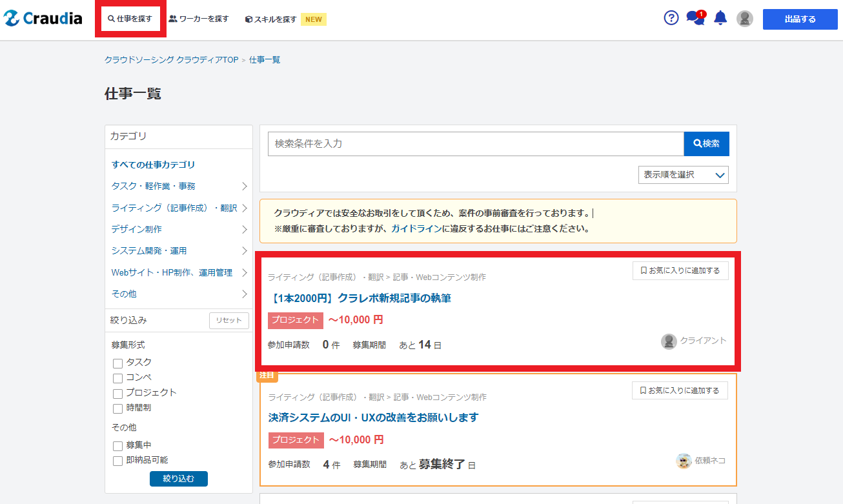843x504 pixels.
Task: Add クラレポ job to favorites
Action: pyautogui.click(x=680, y=271)
